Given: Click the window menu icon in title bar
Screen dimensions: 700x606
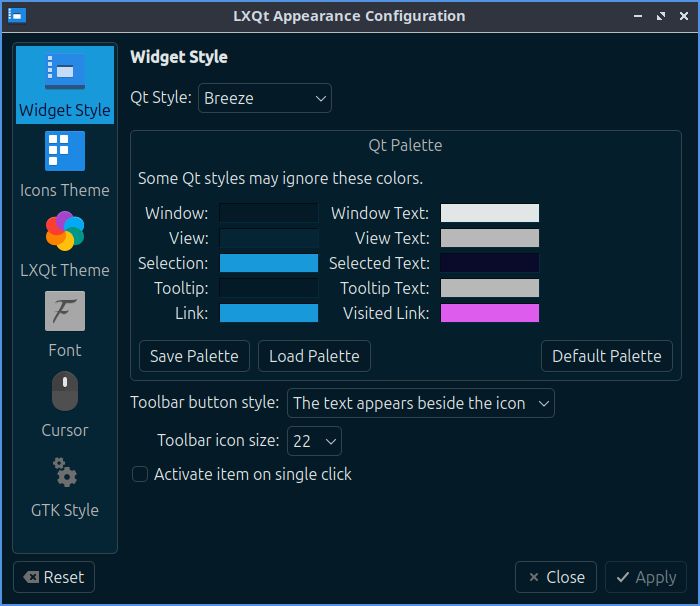Looking at the screenshot, I should point(17,16).
